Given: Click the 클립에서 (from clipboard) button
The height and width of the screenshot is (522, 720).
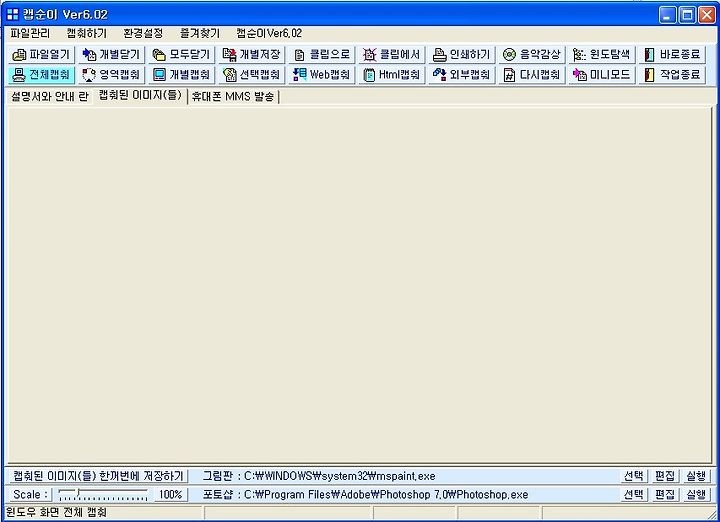Looking at the screenshot, I should click(391, 55).
